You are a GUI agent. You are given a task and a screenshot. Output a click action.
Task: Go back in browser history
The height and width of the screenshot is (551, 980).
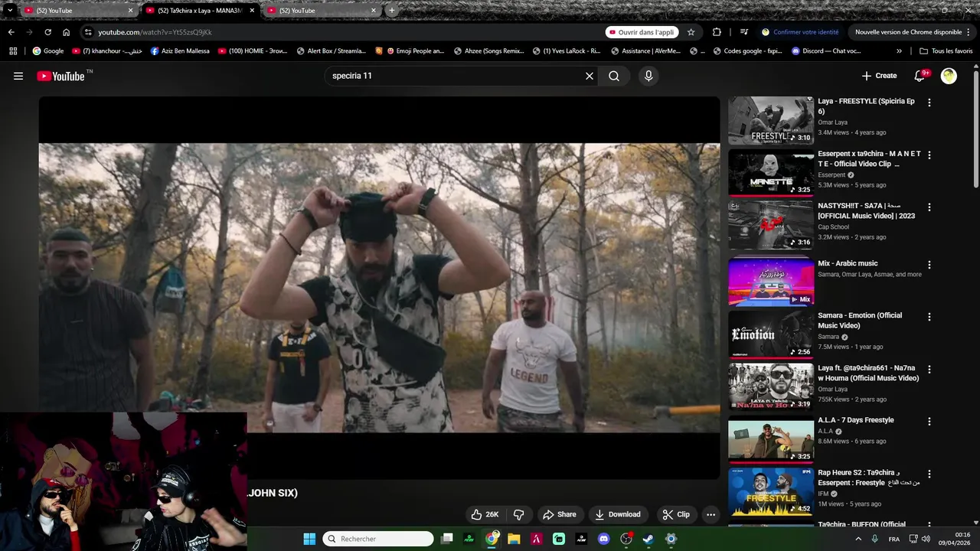point(11,32)
